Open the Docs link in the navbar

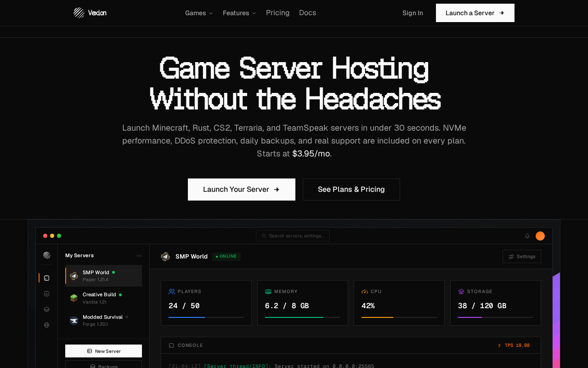308,13
